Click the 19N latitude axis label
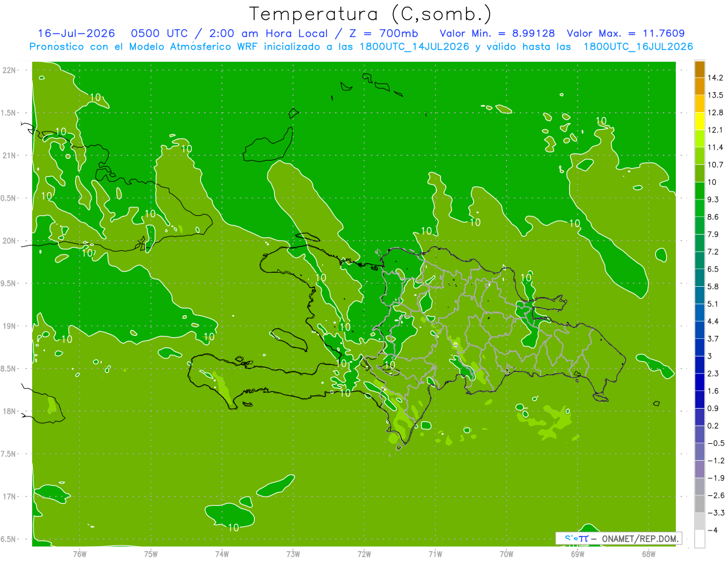 [9, 326]
